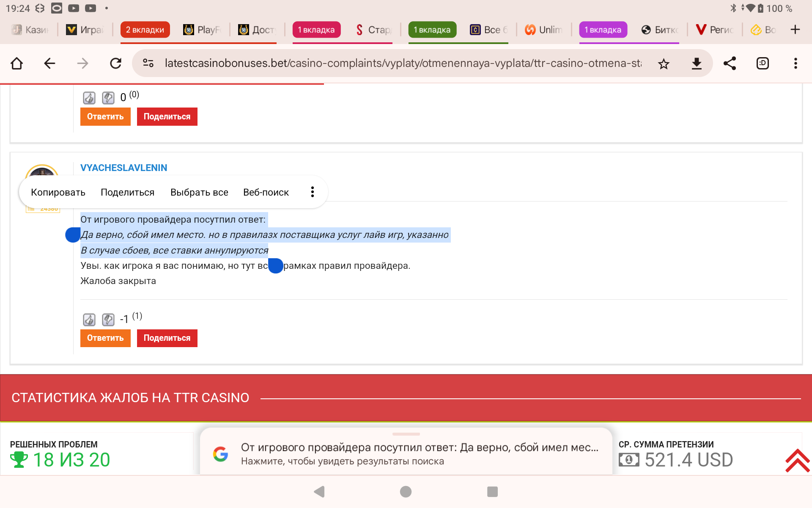This screenshot has height=508, width=812.
Task: Expand the '2 вкладки' tab group
Action: pyautogui.click(x=145, y=30)
